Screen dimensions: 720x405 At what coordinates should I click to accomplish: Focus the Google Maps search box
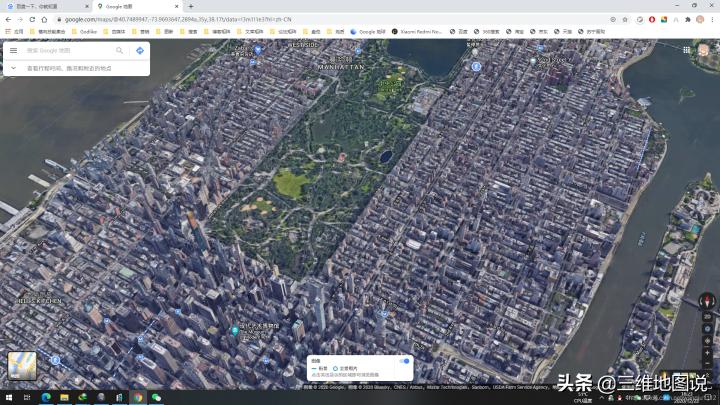tap(69, 51)
